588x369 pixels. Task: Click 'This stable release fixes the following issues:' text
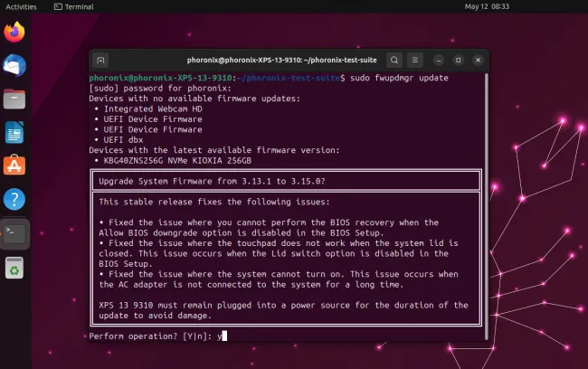pos(214,202)
